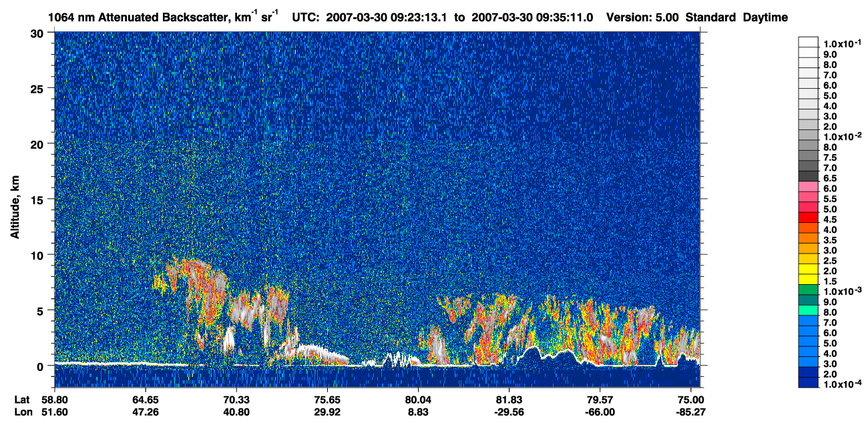This screenshot has height=445, width=868.
Task: Click the 'Lon' row label
Action: (x=23, y=412)
